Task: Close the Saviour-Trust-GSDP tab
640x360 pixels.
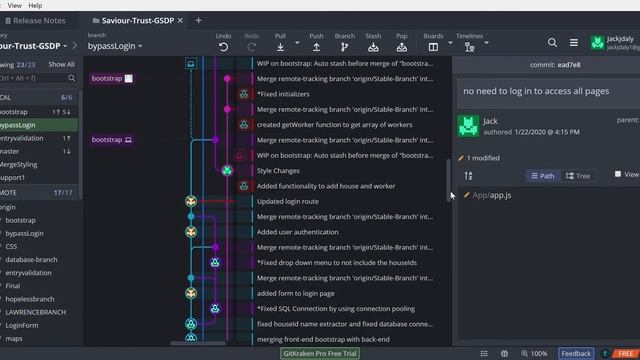Action: [x=180, y=20]
